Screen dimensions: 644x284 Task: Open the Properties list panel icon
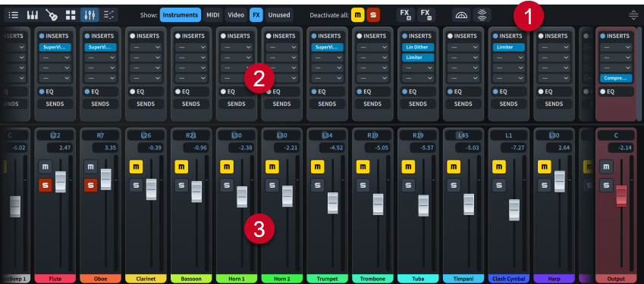point(14,15)
